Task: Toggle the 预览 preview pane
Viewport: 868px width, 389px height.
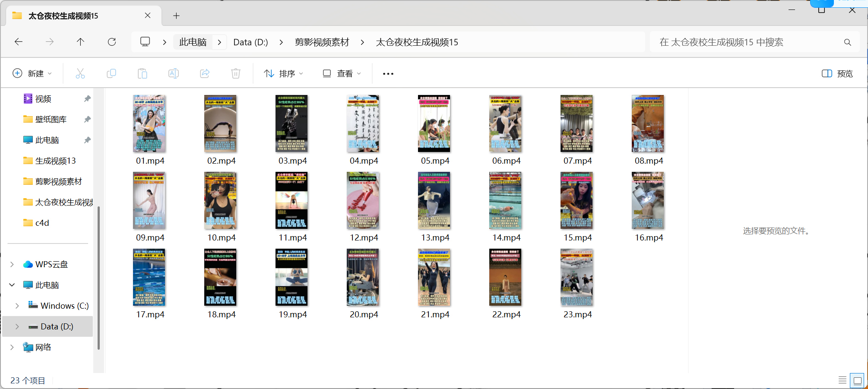Action: pos(837,73)
